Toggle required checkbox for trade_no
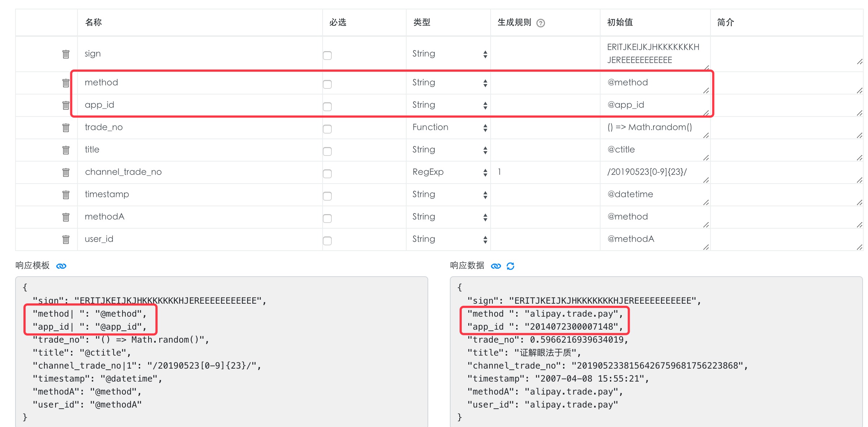This screenshot has width=868, height=427. pyautogui.click(x=327, y=129)
